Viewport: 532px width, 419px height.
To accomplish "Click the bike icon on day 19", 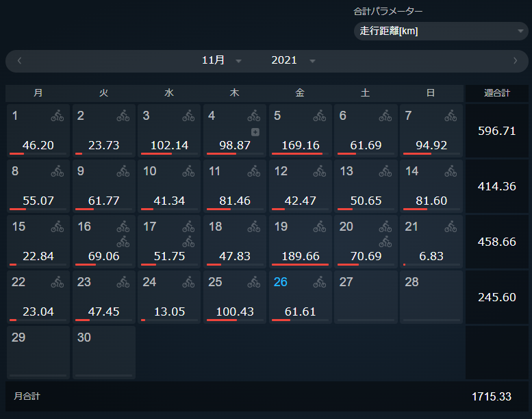I will point(320,227).
